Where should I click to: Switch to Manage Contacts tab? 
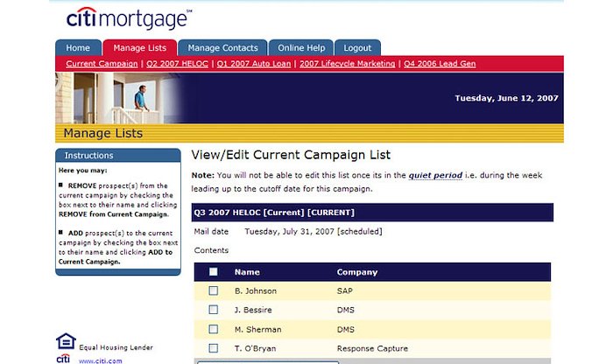(x=222, y=47)
